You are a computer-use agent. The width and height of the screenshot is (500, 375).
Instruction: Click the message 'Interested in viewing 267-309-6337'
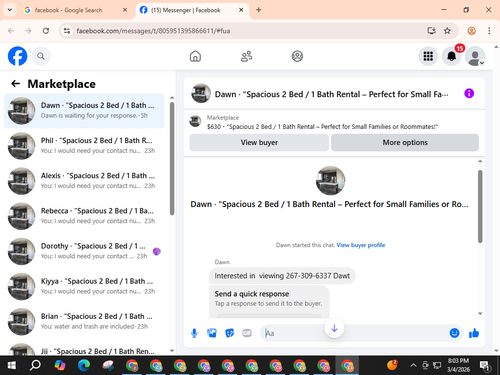(x=282, y=276)
